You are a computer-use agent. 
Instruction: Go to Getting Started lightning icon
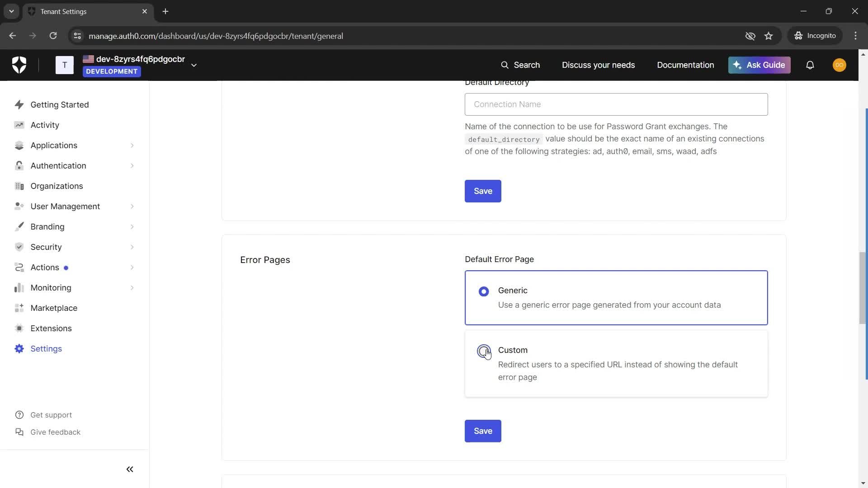tap(19, 105)
